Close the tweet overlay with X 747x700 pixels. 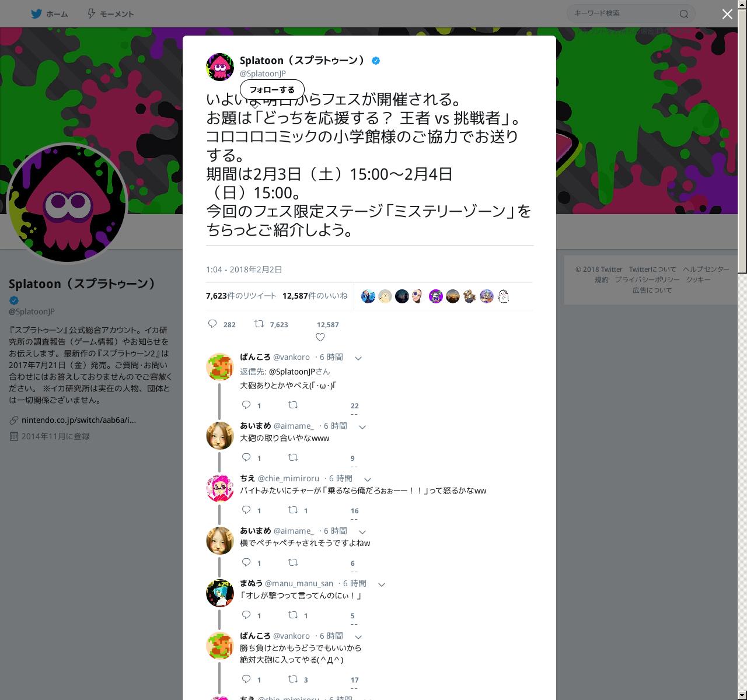727,14
